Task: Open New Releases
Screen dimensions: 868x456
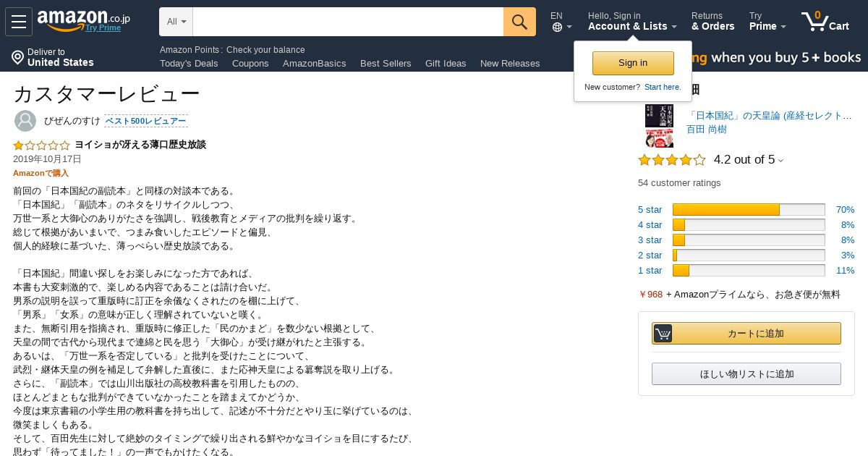Action: [x=510, y=64]
